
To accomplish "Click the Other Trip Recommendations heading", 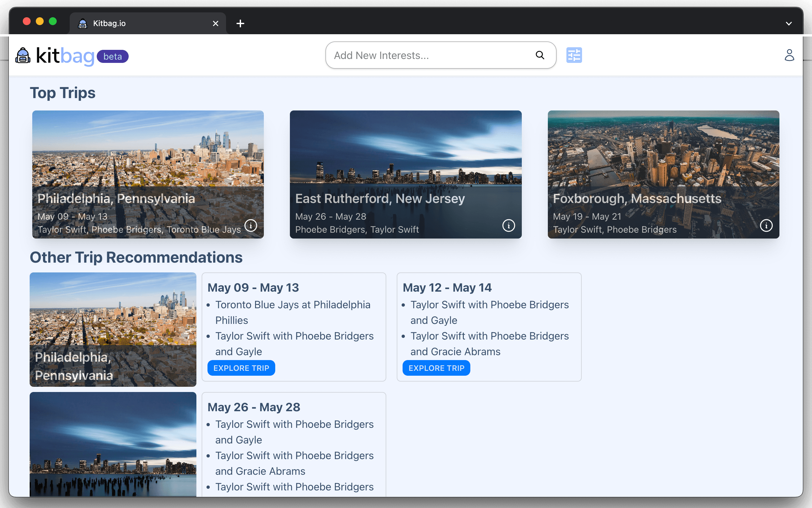I will point(136,257).
